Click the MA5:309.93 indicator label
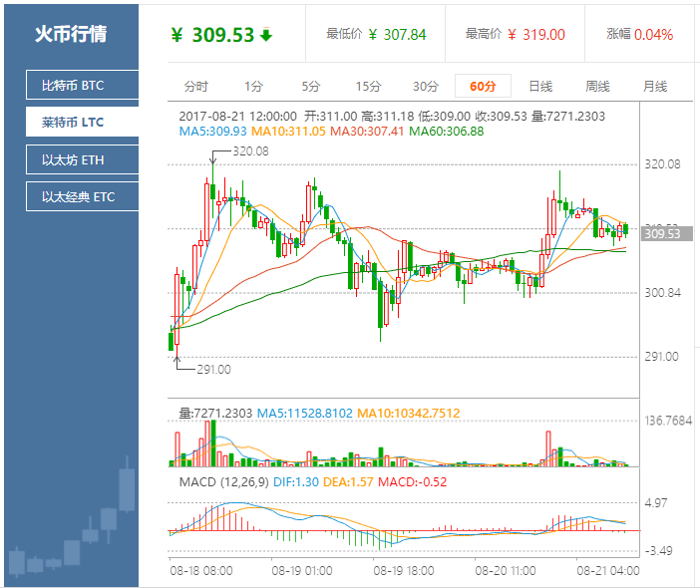700x588 pixels. pyautogui.click(x=212, y=132)
